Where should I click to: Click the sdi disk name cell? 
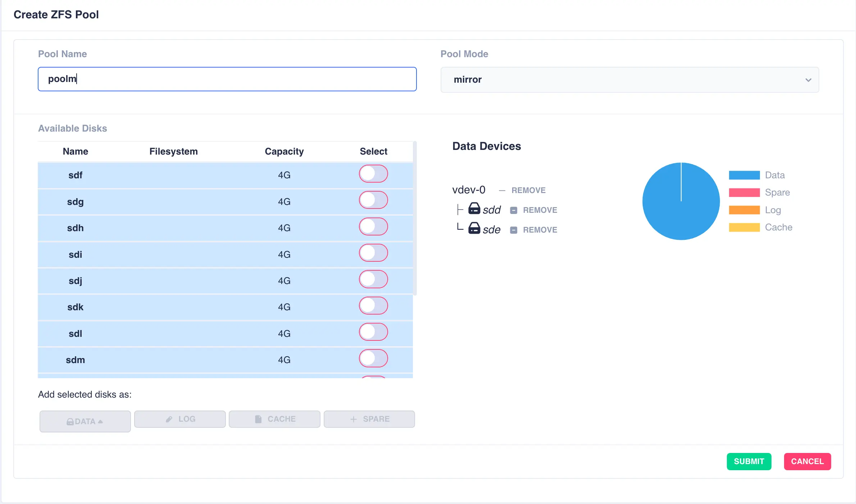(76, 255)
